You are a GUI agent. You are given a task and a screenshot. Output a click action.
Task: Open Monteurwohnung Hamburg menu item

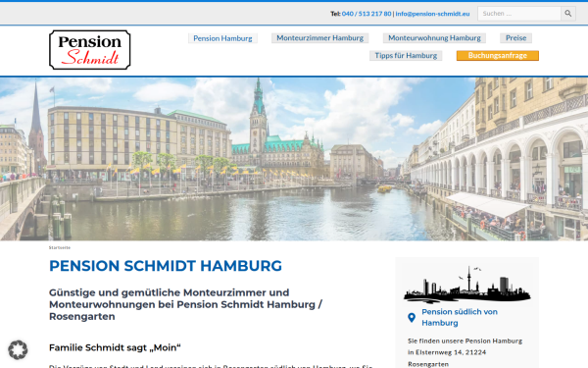[x=434, y=38]
